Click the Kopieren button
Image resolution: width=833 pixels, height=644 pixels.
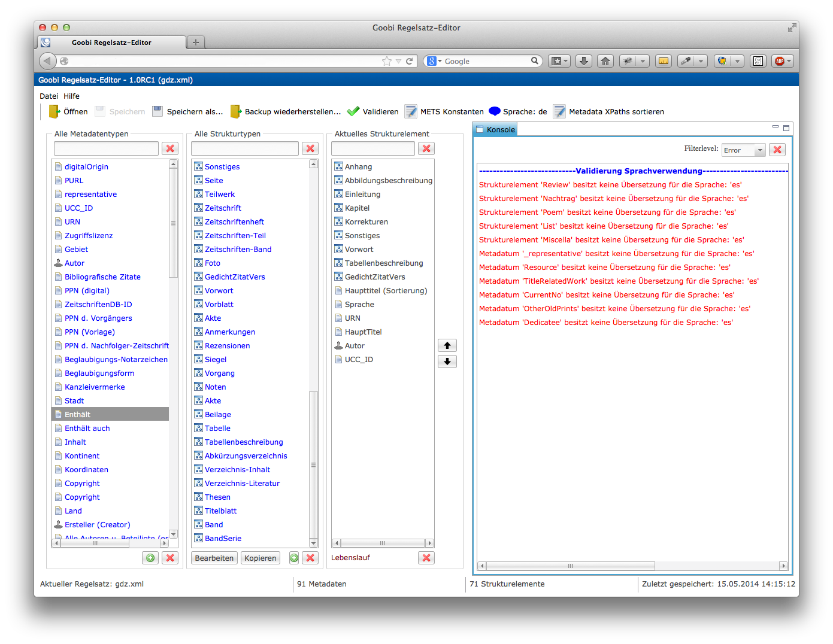pyautogui.click(x=260, y=558)
